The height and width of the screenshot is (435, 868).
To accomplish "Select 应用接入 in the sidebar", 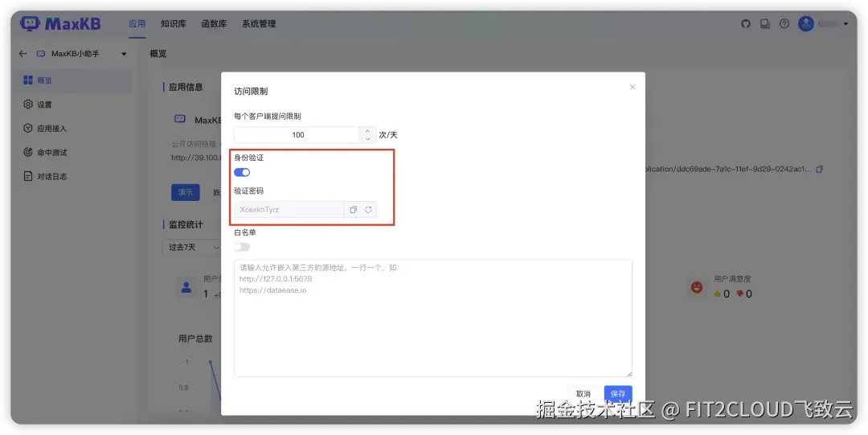I will tap(74, 128).
